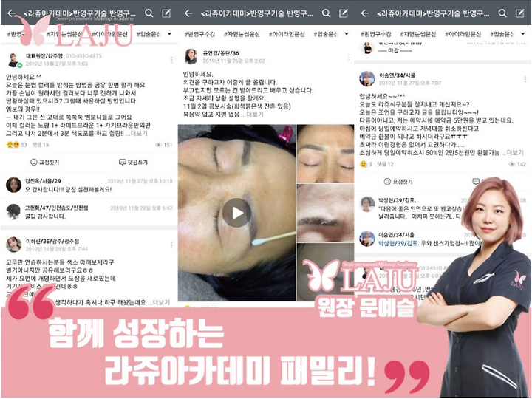Select #입술문신 tag in left screenshot
Screen dimensions: 532x399
click(149, 34)
